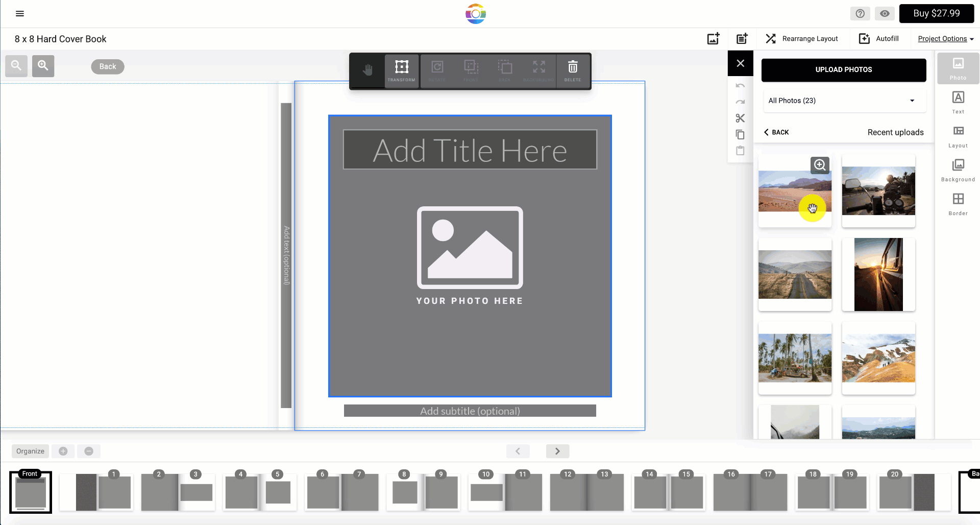Image resolution: width=980 pixels, height=525 pixels.
Task: Open the All Photos (23) dropdown
Action: (x=844, y=101)
